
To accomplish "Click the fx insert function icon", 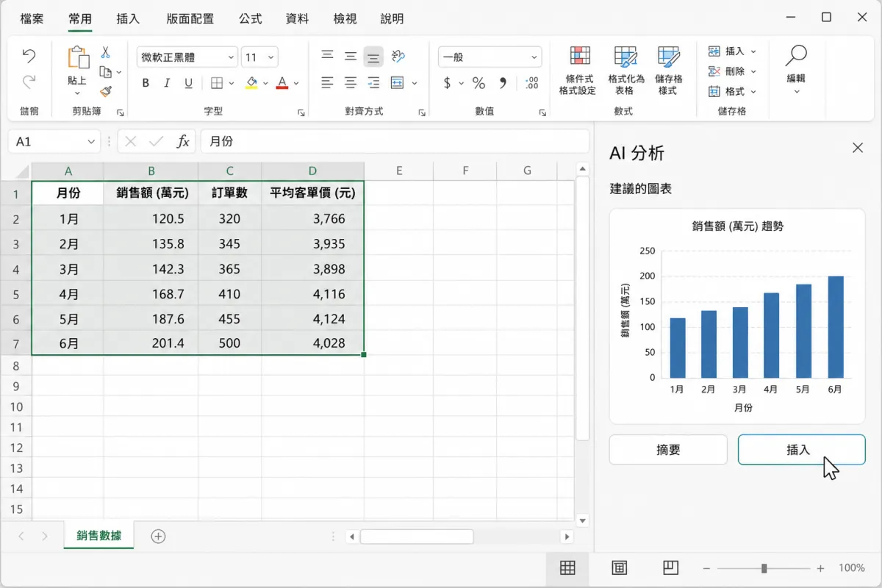I will (183, 142).
